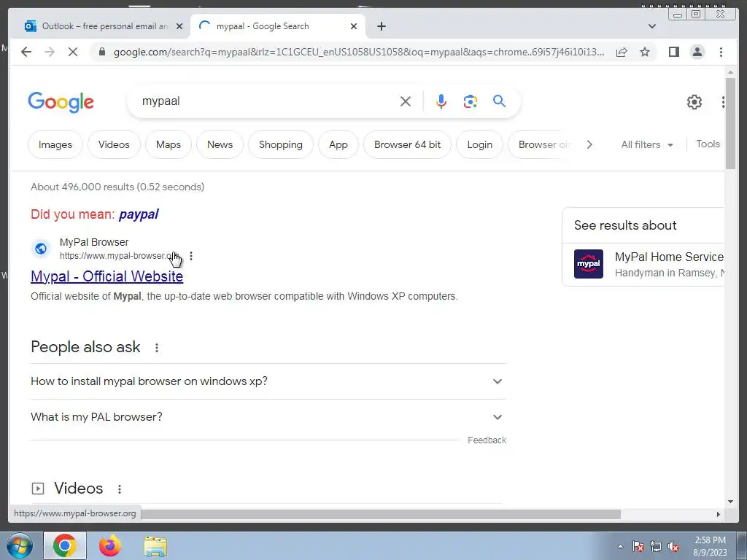
Task: Open a new browser tab
Action: coord(381,26)
